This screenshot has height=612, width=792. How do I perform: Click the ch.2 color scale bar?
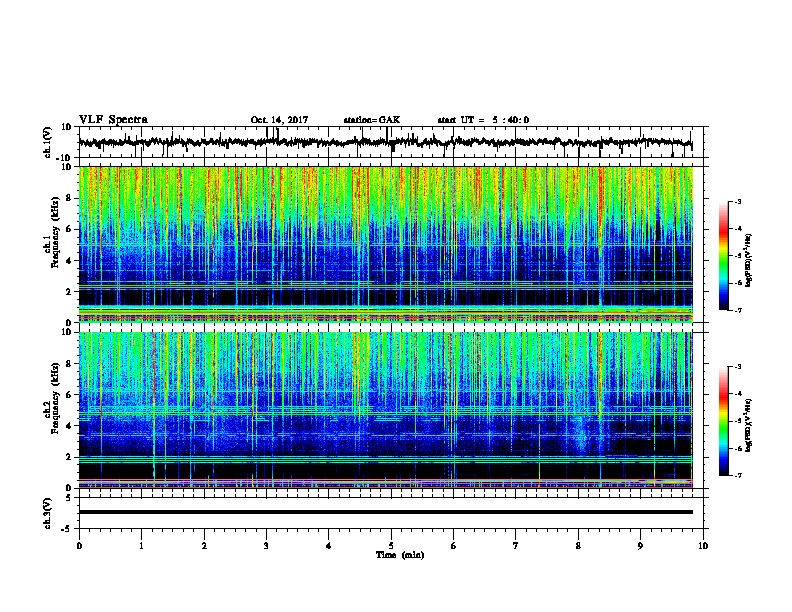click(x=724, y=421)
